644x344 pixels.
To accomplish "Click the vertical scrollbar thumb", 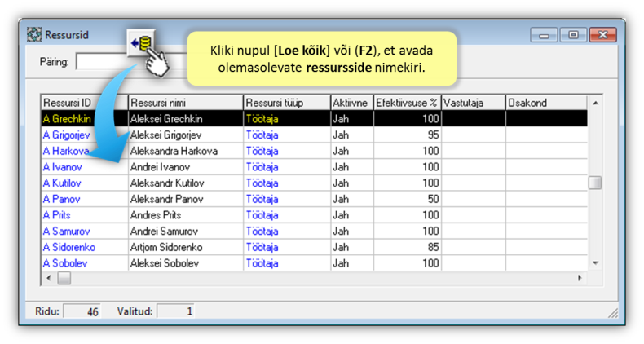I will pyautogui.click(x=595, y=183).
